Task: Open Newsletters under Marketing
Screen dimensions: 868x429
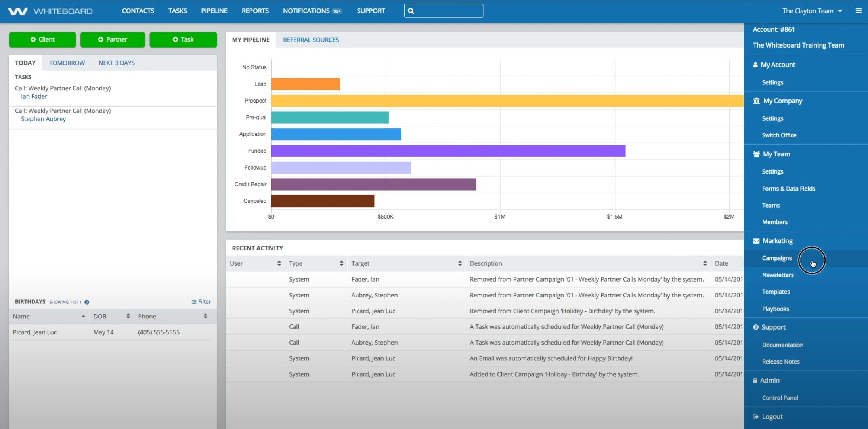Action: click(x=778, y=275)
